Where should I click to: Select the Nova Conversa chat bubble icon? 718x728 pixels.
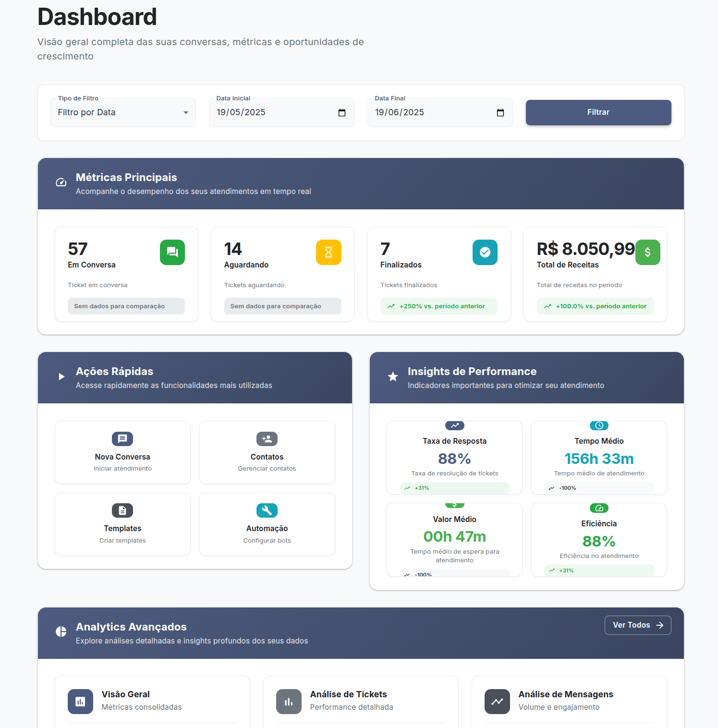pyautogui.click(x=122, y=438)
